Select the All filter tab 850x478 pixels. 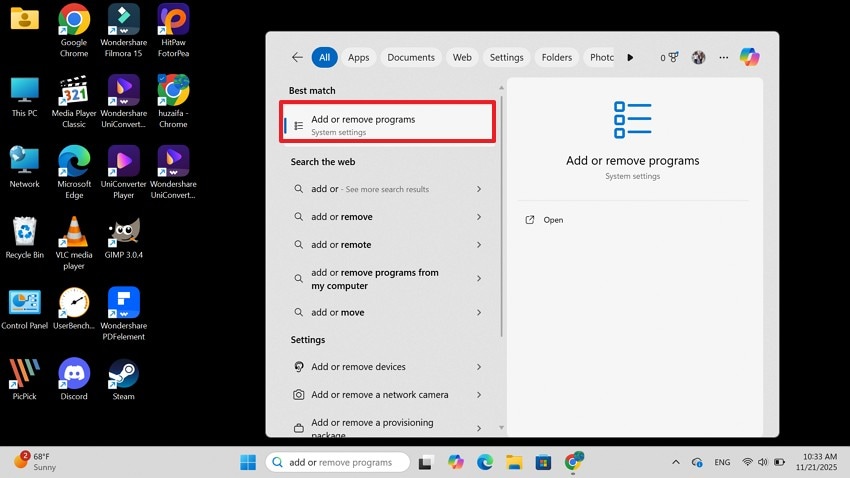click(324, 57)
